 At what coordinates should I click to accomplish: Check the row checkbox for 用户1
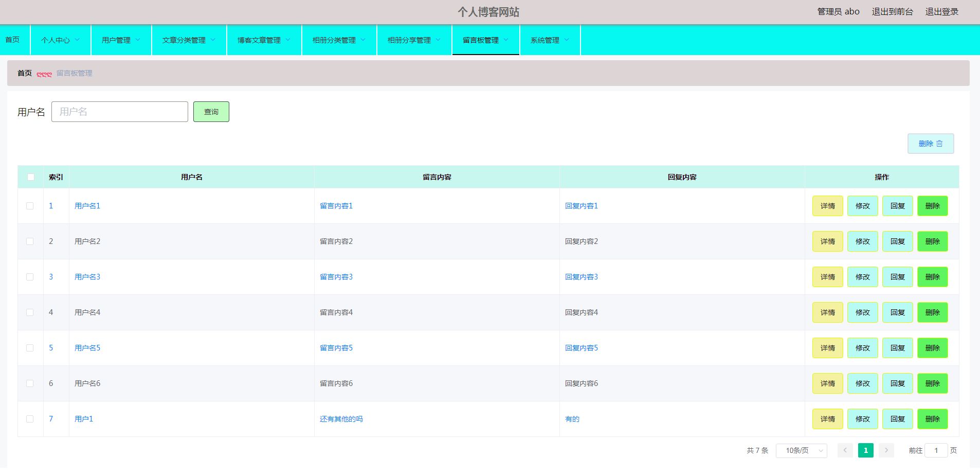(x=30, y=419)
